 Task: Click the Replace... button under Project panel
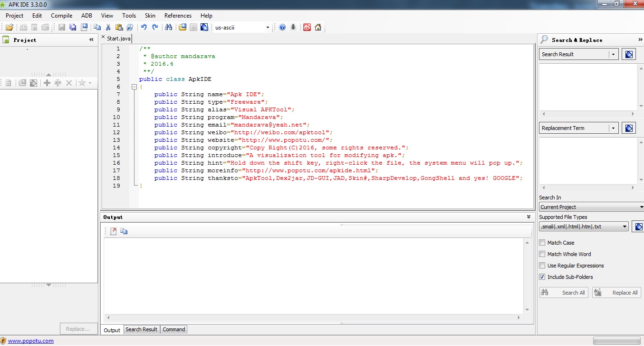pos(78,329)
